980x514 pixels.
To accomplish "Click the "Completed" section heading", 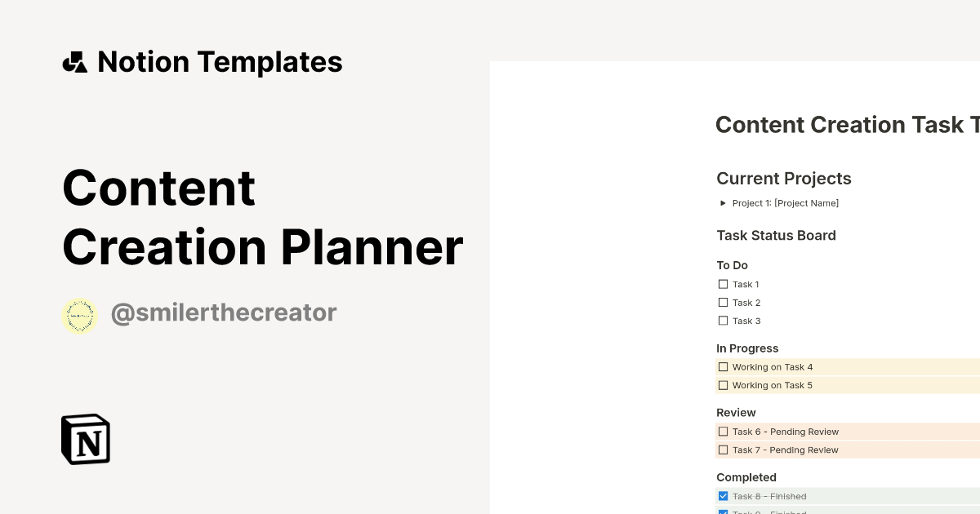I will pos(746,477).
